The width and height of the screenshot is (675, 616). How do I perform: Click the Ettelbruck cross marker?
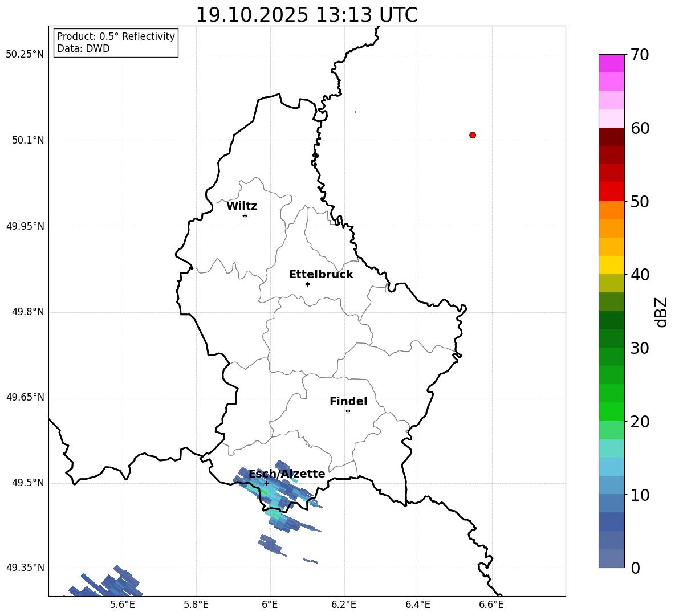point(307,284)
